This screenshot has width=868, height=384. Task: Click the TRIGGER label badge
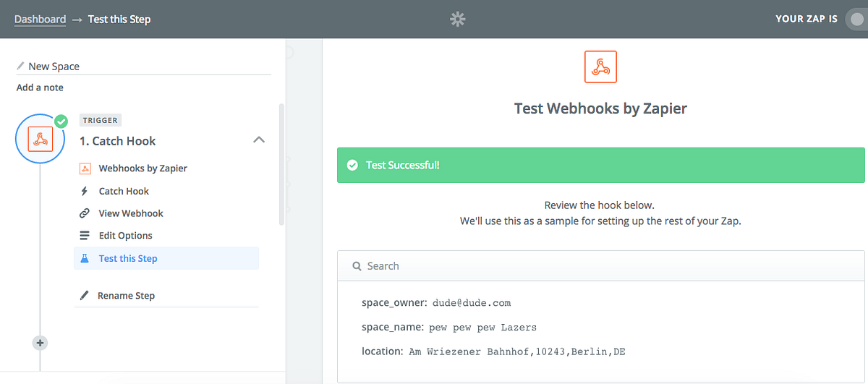100,121
